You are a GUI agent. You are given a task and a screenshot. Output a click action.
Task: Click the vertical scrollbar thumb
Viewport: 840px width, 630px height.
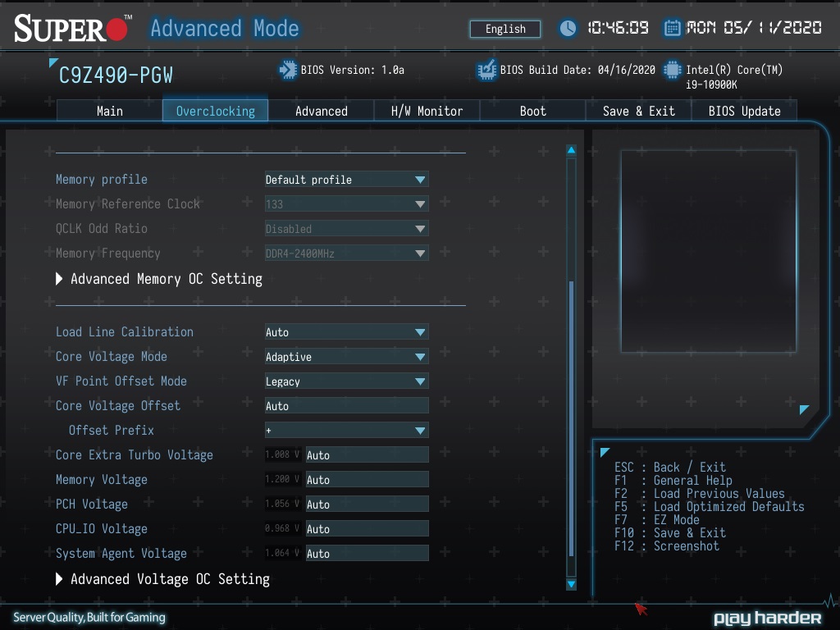[571, 418]
